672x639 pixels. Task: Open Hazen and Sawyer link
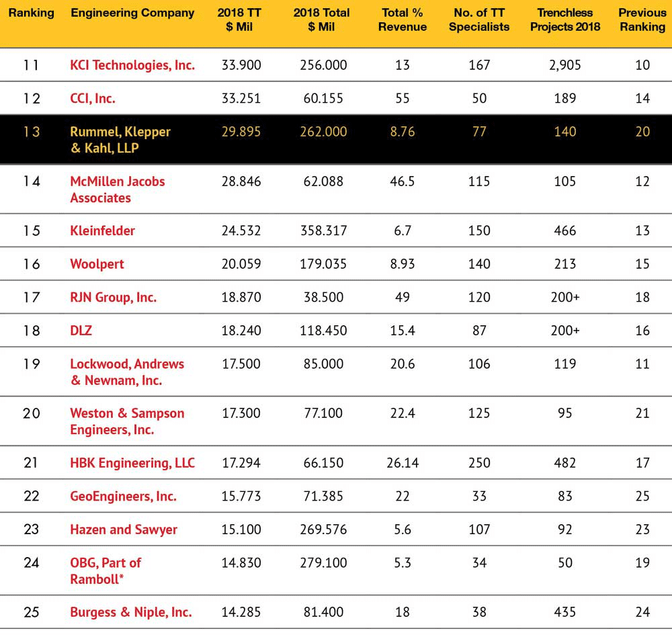124,529
